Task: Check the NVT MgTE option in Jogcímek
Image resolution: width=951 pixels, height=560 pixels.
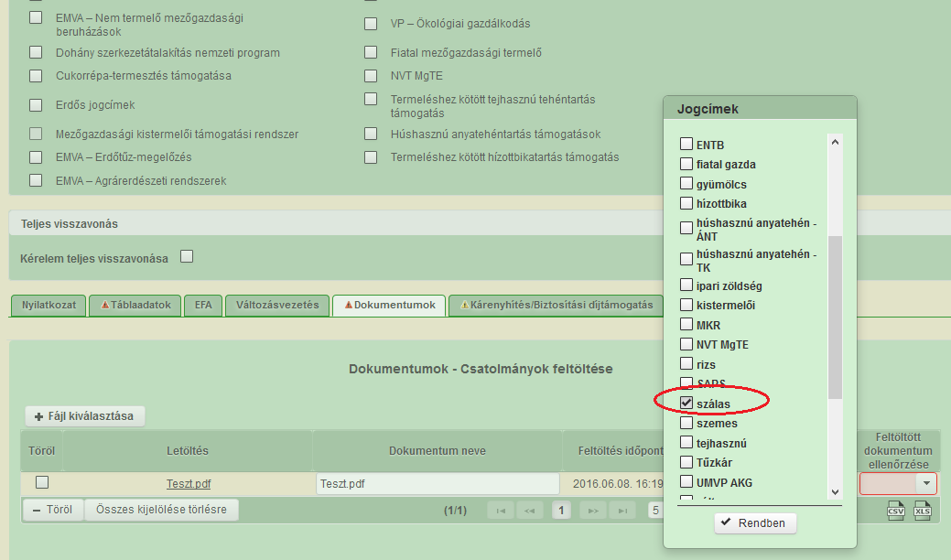Action: pyautogui.click(x=686, y=344)
